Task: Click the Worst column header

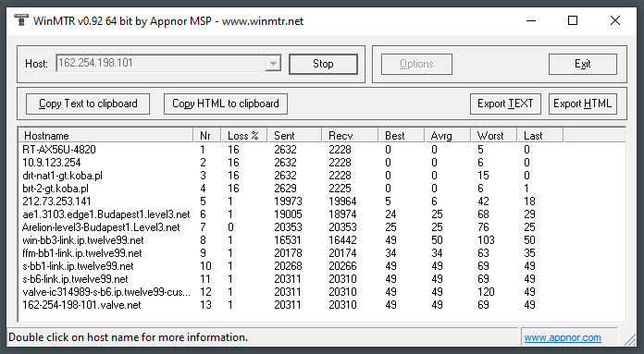Action: [x=493, y=135]
